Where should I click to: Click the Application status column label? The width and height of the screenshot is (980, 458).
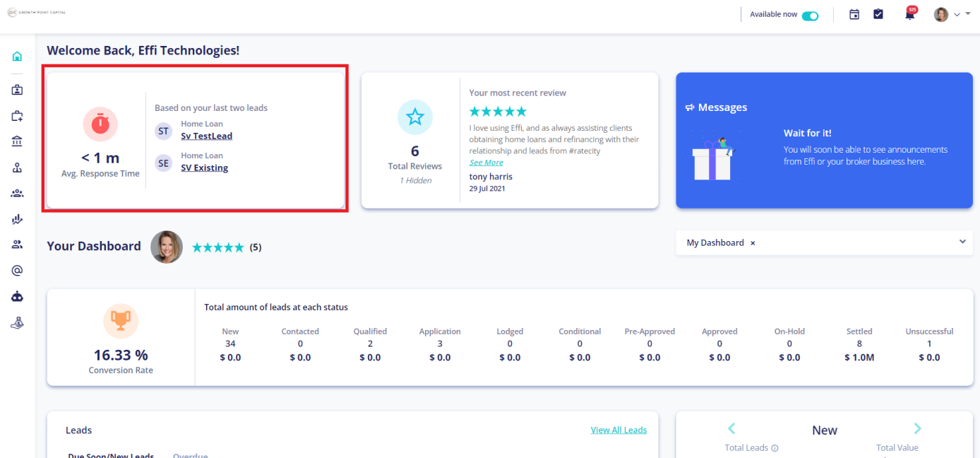pyautogui.click(x=440, y=331)
